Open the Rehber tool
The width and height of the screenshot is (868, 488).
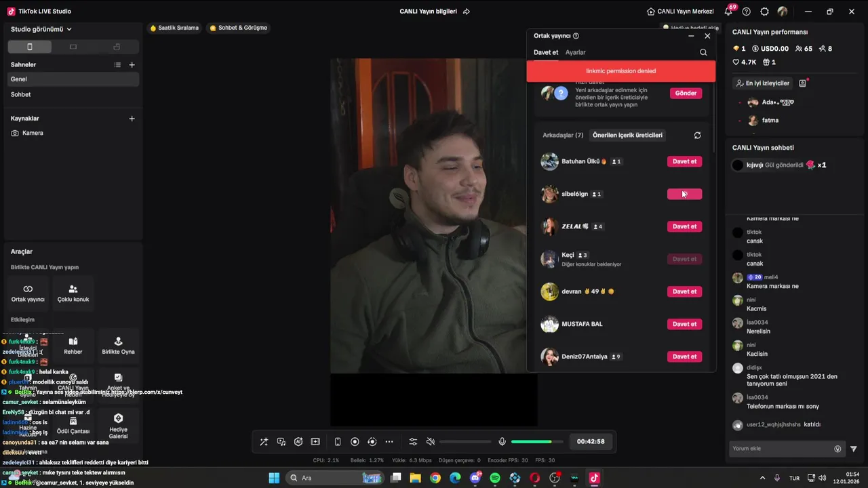(73, 346)
